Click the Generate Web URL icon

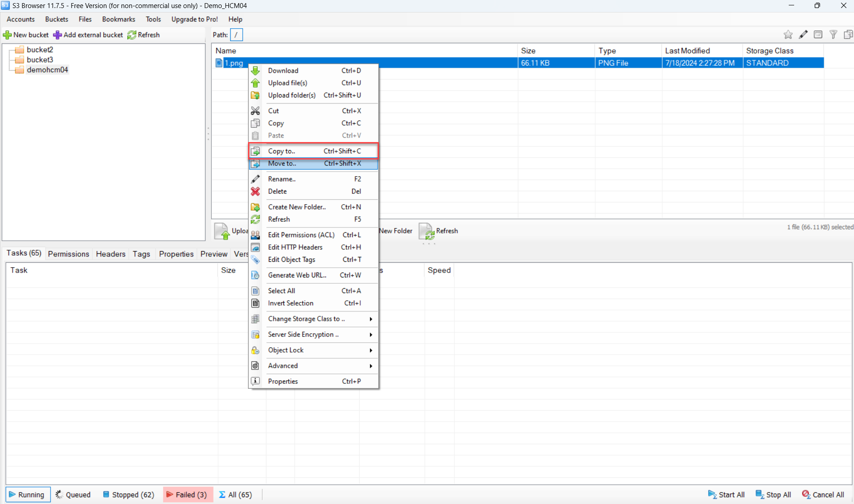click(x=255, y=275)
